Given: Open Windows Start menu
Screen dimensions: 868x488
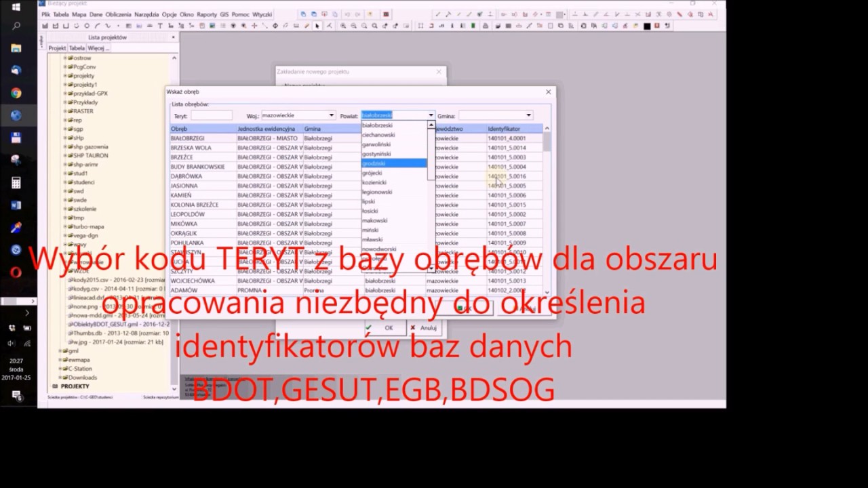Looking at the screenshot, I should click(x=16, y=6).
